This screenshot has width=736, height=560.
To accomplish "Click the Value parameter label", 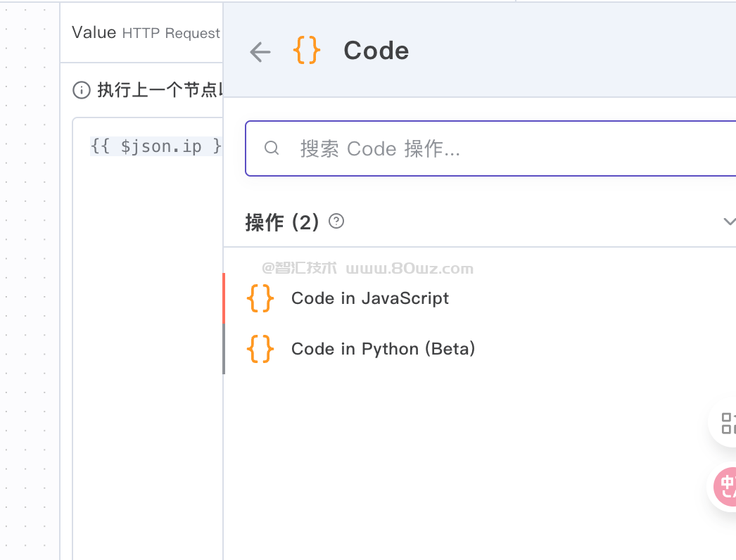I will (x=93, y=32).
